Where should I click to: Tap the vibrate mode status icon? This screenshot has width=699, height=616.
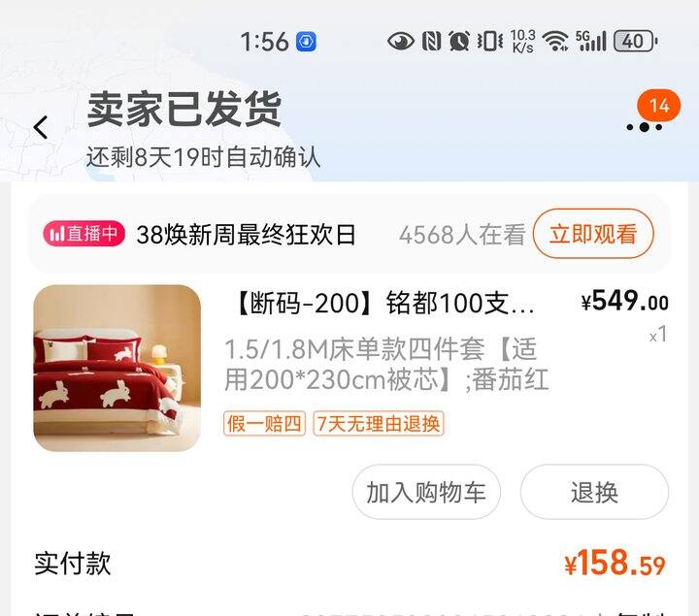click(489, 42)
